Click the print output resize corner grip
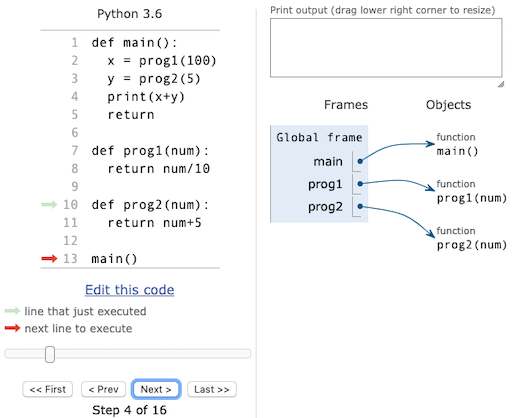The height and width of the screenshot is (418, 515). click(501, 84)
